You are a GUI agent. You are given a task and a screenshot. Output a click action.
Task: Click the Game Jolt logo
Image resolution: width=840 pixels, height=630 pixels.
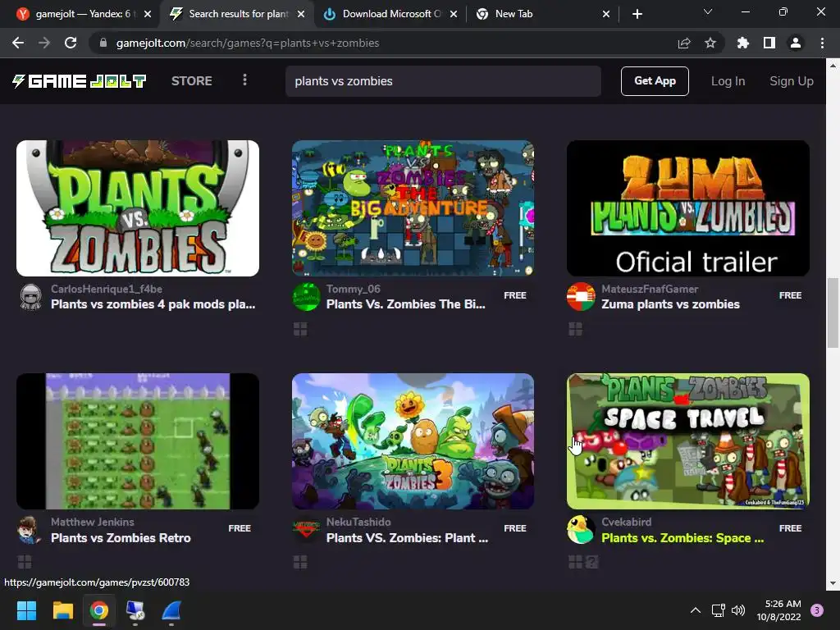point(80,81)
